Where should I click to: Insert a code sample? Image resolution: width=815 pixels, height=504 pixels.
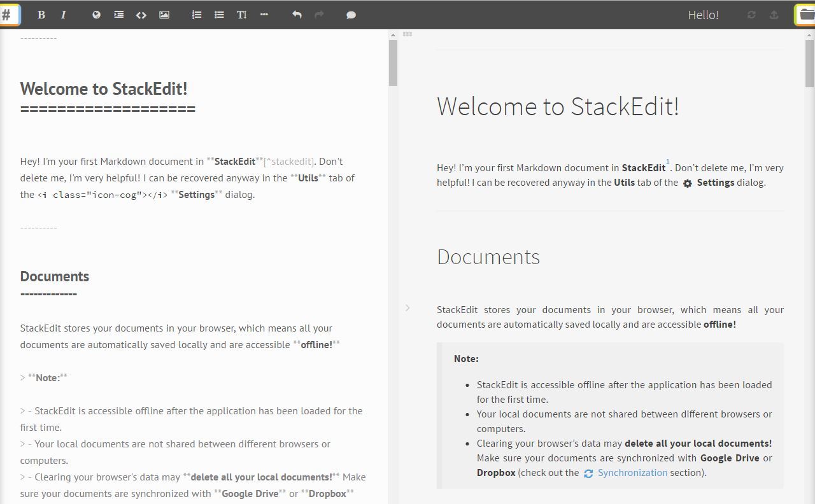point(141,15)
